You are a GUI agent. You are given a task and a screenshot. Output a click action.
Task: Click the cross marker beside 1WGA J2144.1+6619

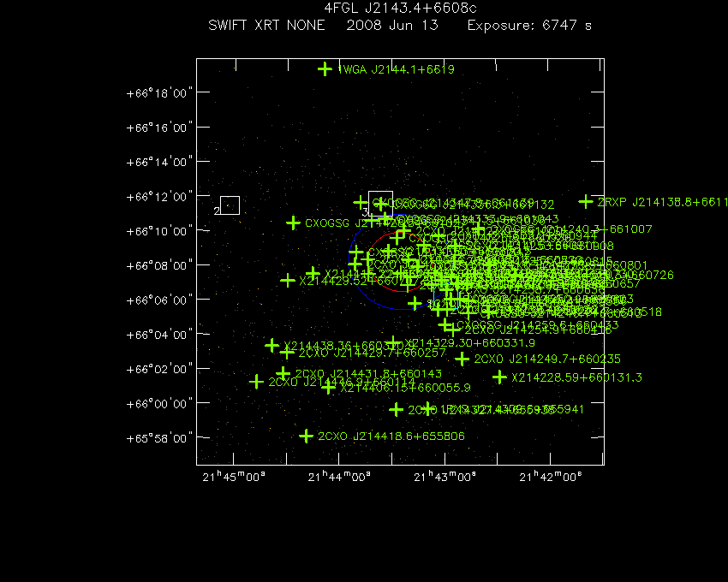(x=325, y=69)
